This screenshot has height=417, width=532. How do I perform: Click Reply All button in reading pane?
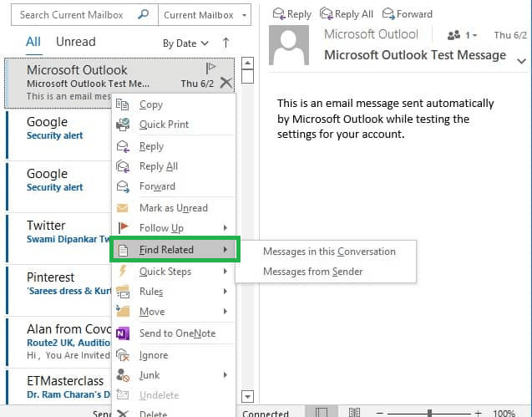click(347, 14)
